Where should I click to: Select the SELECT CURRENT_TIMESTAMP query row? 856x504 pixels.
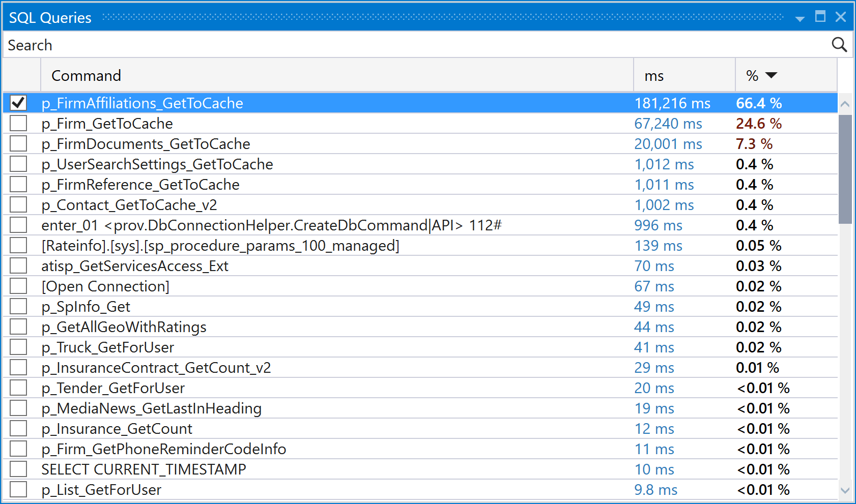(144, 469)
